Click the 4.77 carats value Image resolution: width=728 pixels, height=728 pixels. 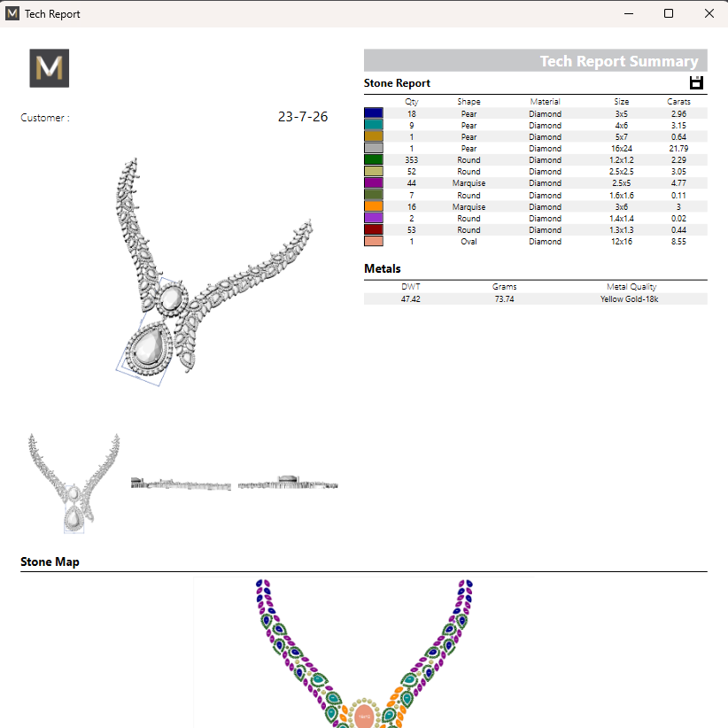pyautogui.click(x=678, y=183)
